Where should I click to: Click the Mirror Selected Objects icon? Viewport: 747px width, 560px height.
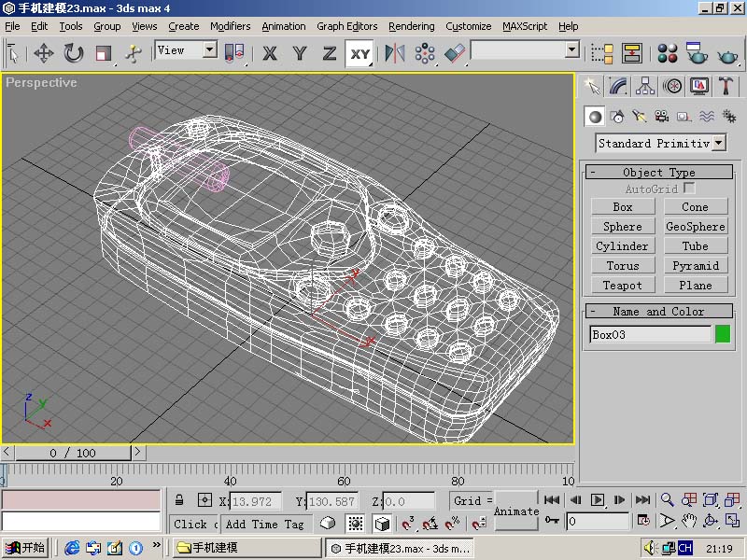click(394, 53)
